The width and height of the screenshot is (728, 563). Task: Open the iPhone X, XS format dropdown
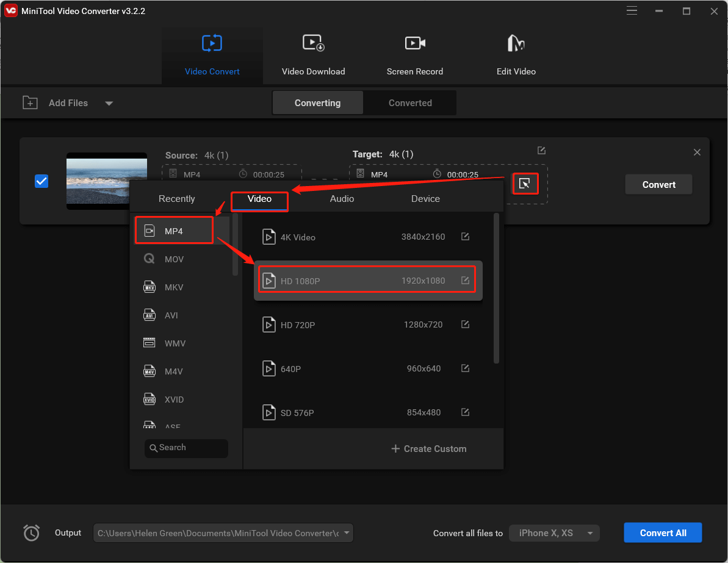(x=554, y=533)
